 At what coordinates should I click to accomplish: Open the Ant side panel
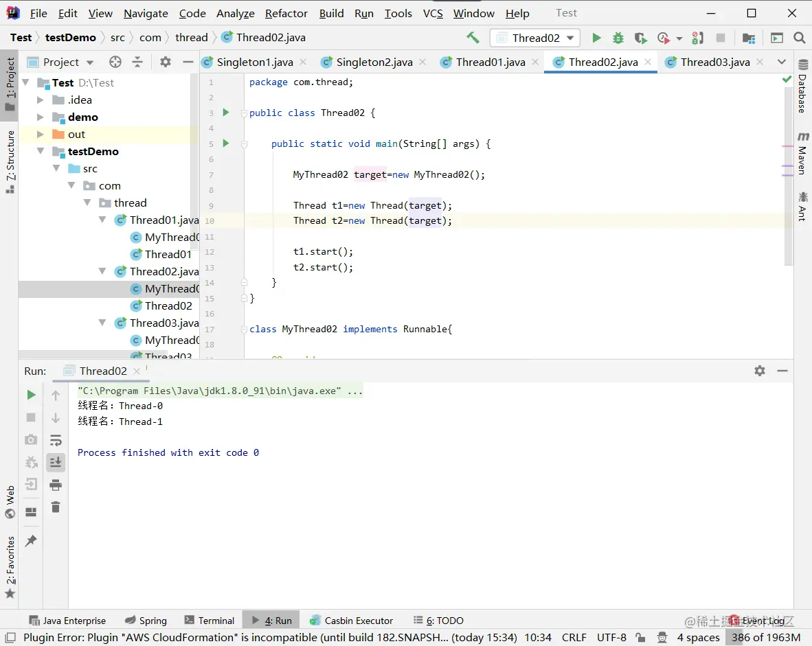[802, 206]
